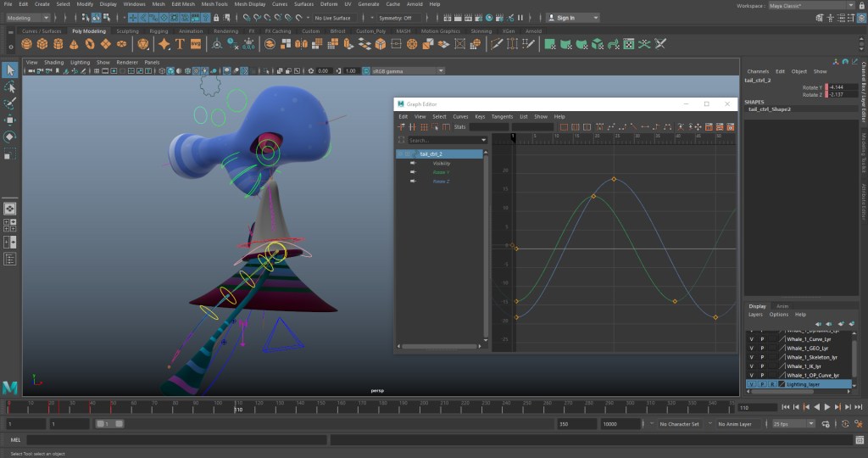868x458 pixels.
Task: Open the Modeling menu set dropdown
Action: (28, 17)
